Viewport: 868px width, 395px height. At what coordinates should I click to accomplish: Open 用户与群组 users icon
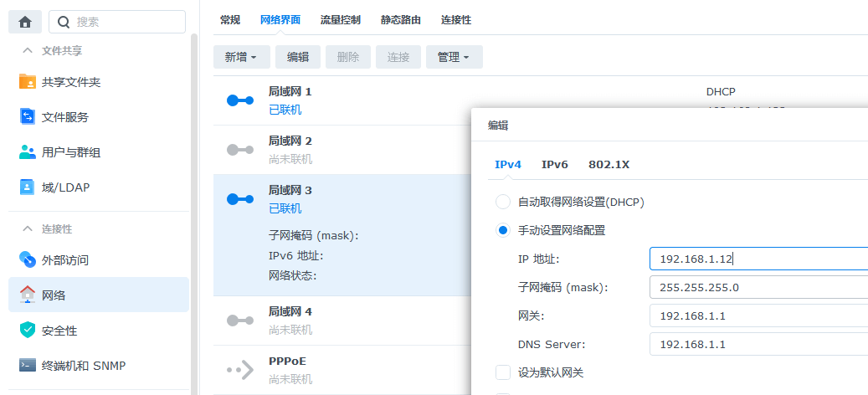tap(28, 152)
